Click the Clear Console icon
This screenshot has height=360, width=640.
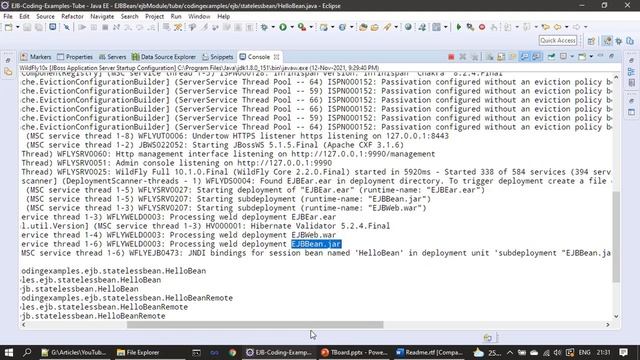489,57
